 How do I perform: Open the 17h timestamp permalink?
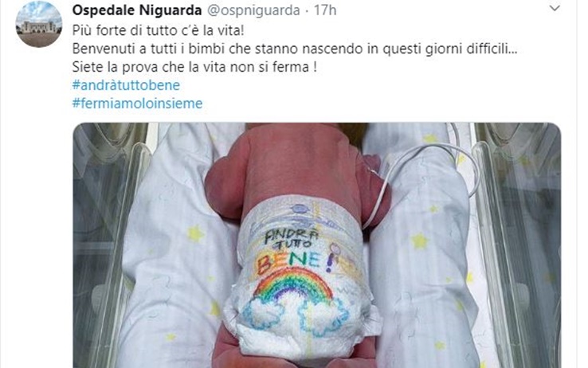(x=325, y=10)
